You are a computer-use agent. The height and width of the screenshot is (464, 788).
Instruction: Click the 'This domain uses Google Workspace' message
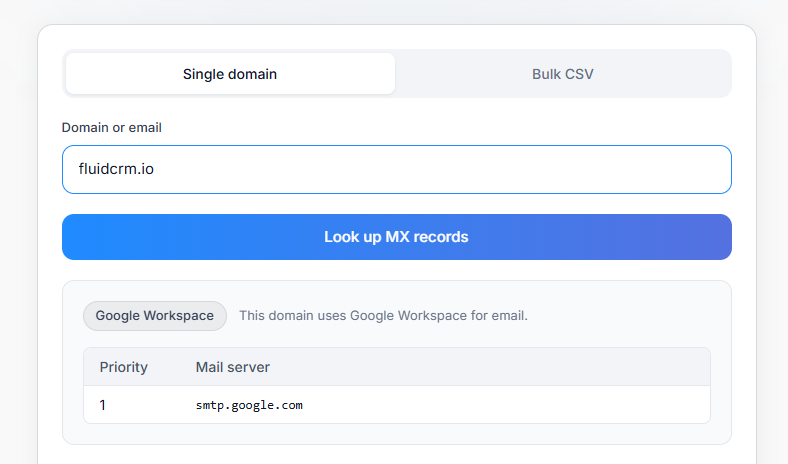point(383,316)
